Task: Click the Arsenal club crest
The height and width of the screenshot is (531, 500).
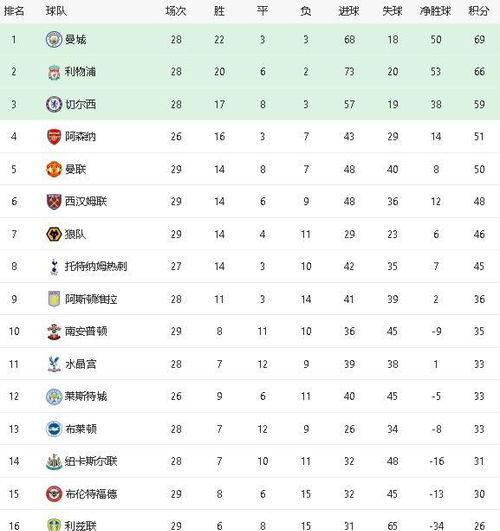Action: pos(54,137)
